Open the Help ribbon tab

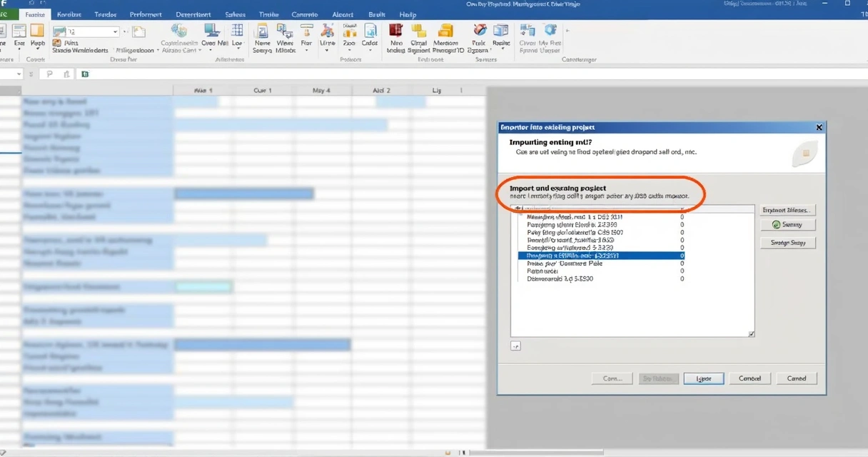(407, 14)
